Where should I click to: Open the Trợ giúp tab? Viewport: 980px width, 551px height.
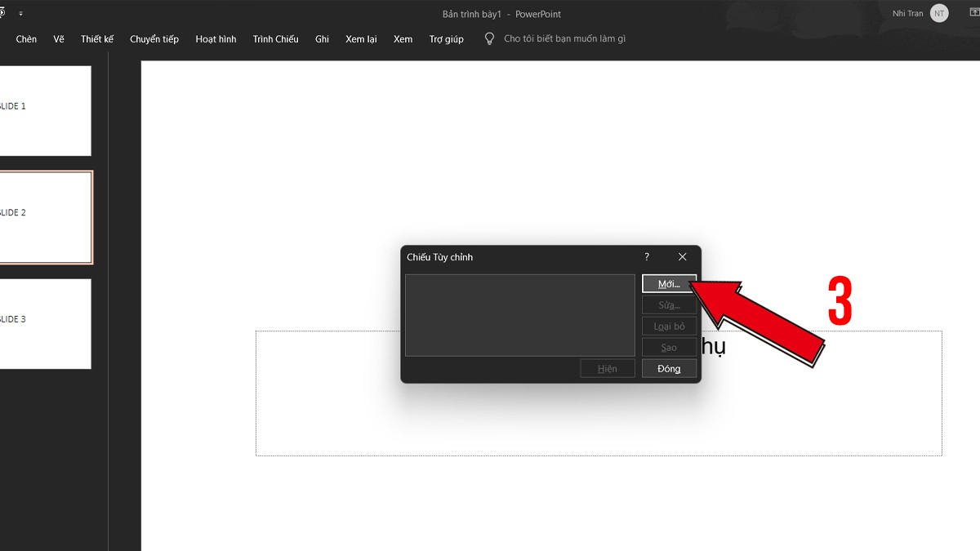pos(447,39)
